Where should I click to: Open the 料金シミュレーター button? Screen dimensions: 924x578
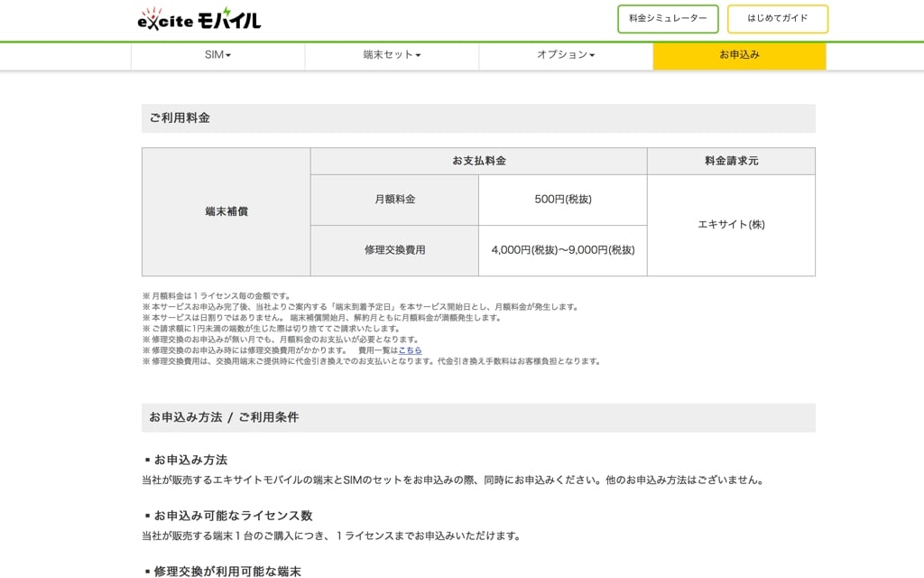click(x=668, y=19)
